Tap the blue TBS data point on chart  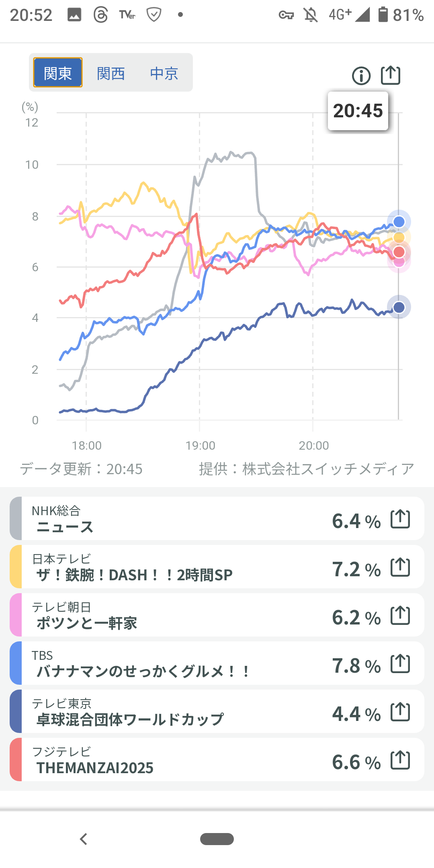(399, 222)
